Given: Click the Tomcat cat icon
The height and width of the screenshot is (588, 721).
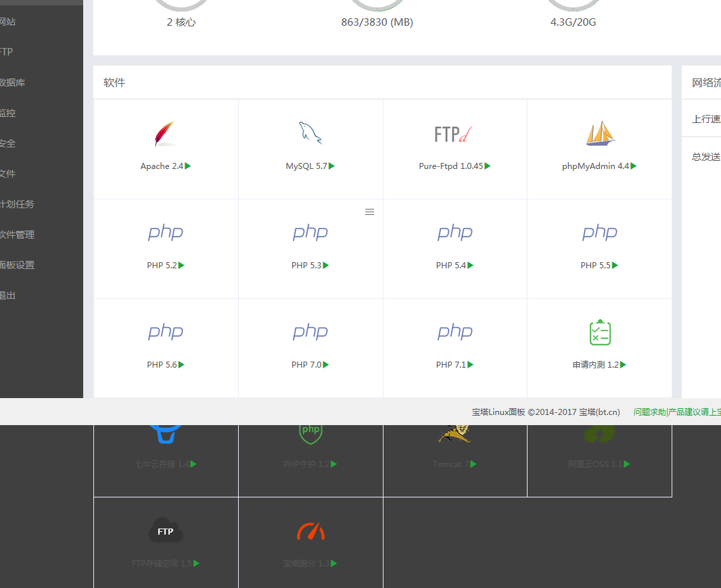Looking at the screenshot, I should point(455,434).
